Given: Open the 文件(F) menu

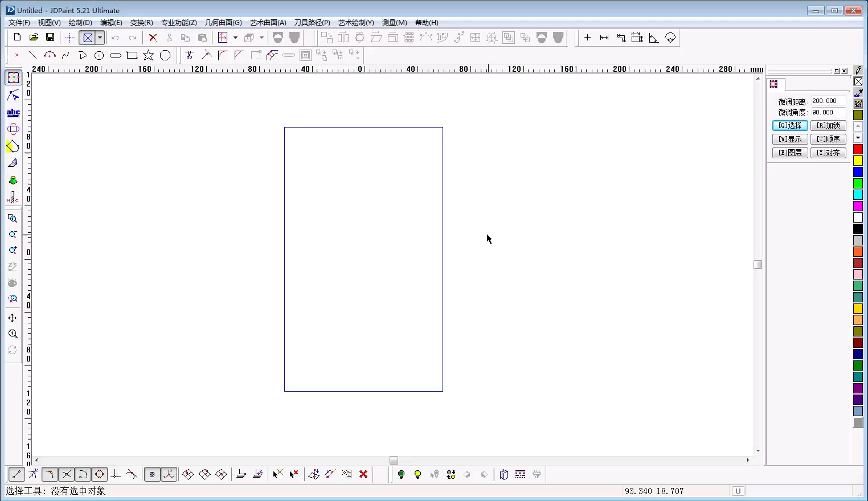Looking at the screenshot, I should 19,23.
